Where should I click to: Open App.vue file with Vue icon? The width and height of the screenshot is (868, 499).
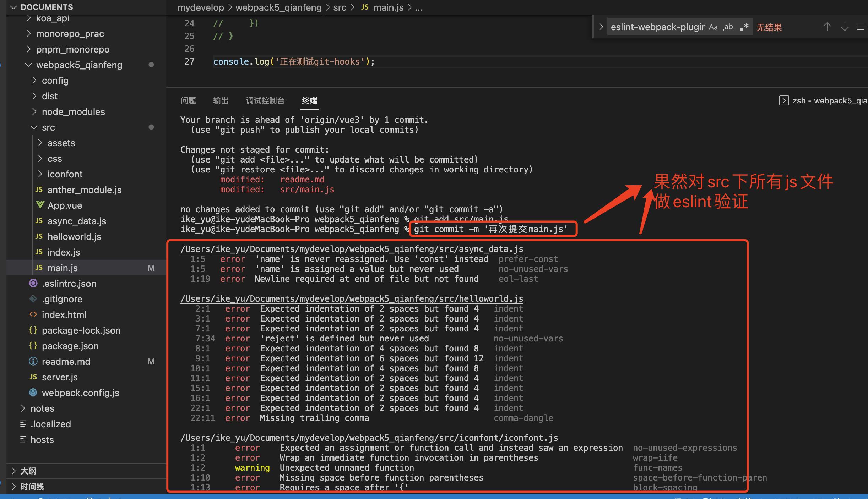click(65, 205)
